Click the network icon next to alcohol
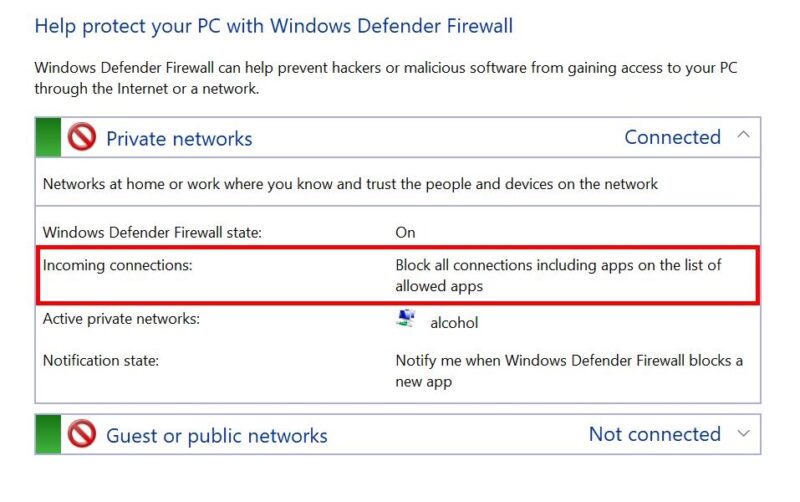The width and height of the screenshot is (800, 502). click(406, 321)
